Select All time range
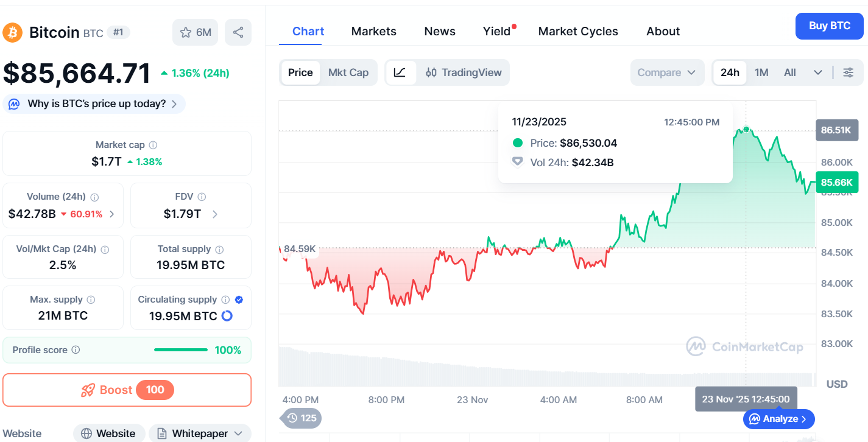 point(790,72)
